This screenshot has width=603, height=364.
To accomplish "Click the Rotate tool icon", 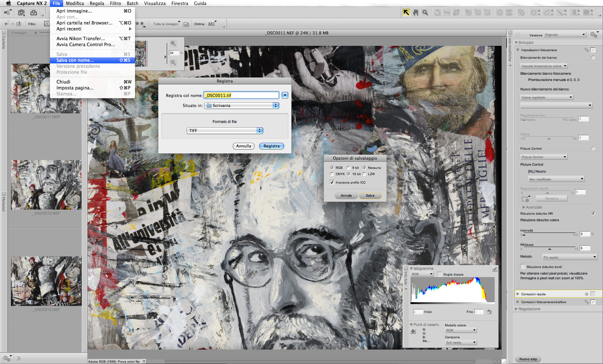I will (437, 13).
